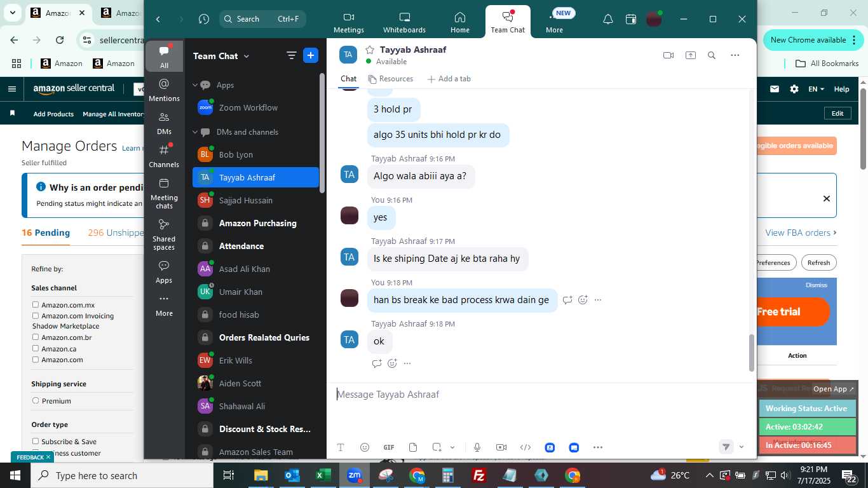Open Mentions in Zoom sidebar
Screen dimensions: 868x488
(x=164, y=90)
